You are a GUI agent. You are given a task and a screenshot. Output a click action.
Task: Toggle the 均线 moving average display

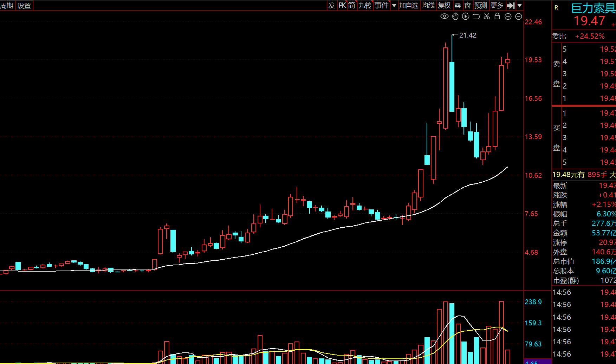pos(428,6)
